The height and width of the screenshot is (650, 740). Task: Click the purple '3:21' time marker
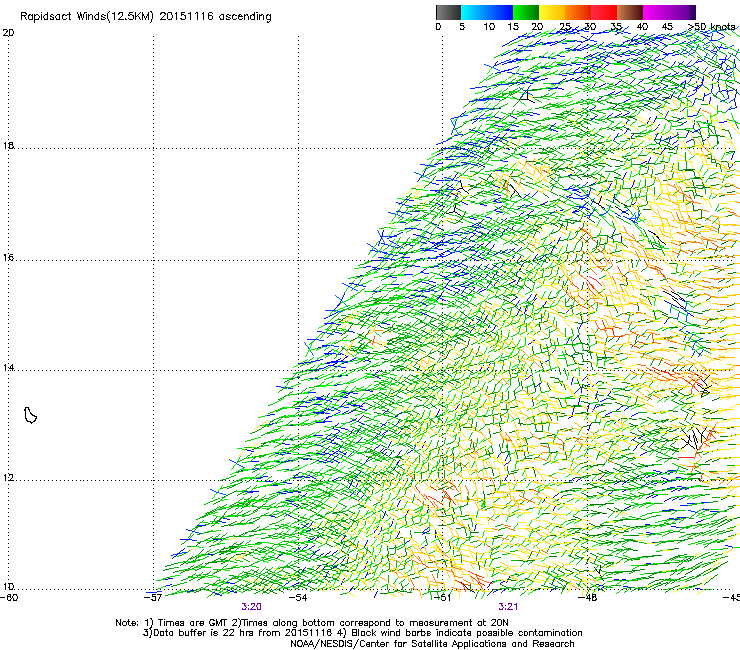pos(508,607)
